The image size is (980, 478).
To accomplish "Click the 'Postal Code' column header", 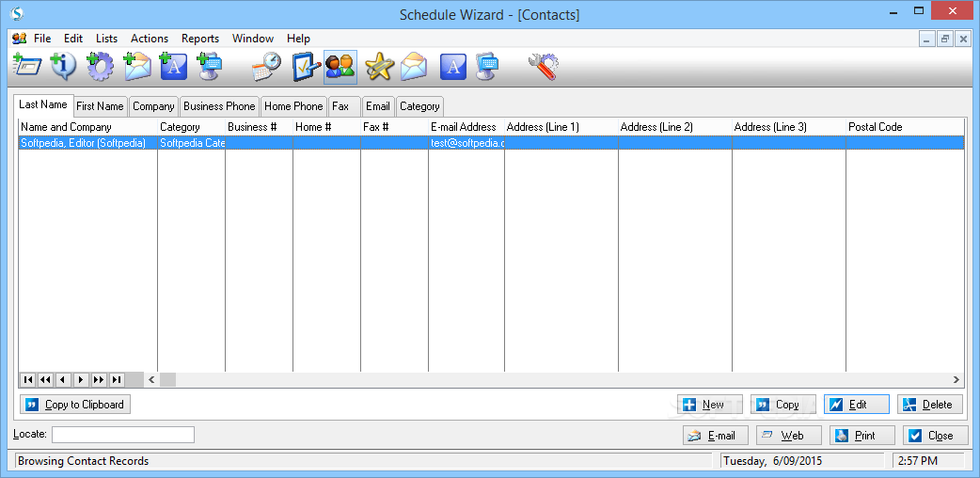I will point(905,127).
